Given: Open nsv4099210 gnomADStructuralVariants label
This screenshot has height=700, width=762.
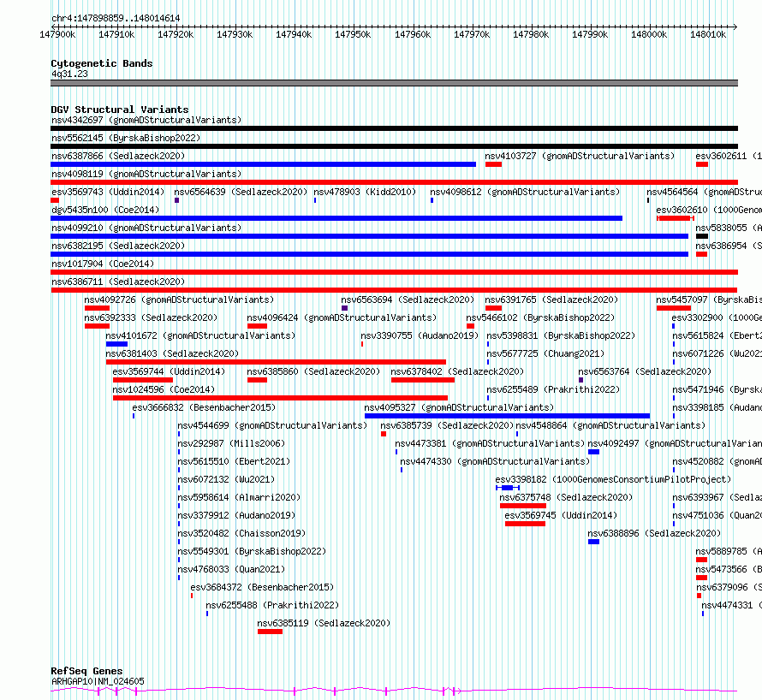Looking at the screenshot, I should tap(146, 228).
